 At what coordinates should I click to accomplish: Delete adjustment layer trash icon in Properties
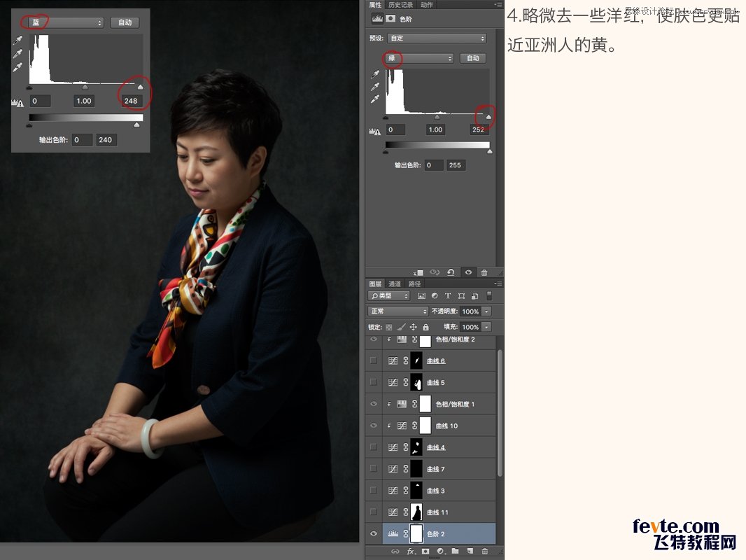484,272
